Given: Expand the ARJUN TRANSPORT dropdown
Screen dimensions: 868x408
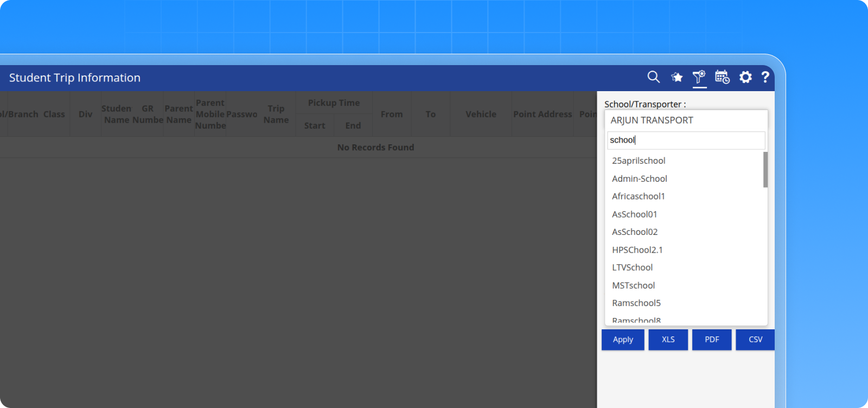Looking at the screenshot, I should pos(686,120).
